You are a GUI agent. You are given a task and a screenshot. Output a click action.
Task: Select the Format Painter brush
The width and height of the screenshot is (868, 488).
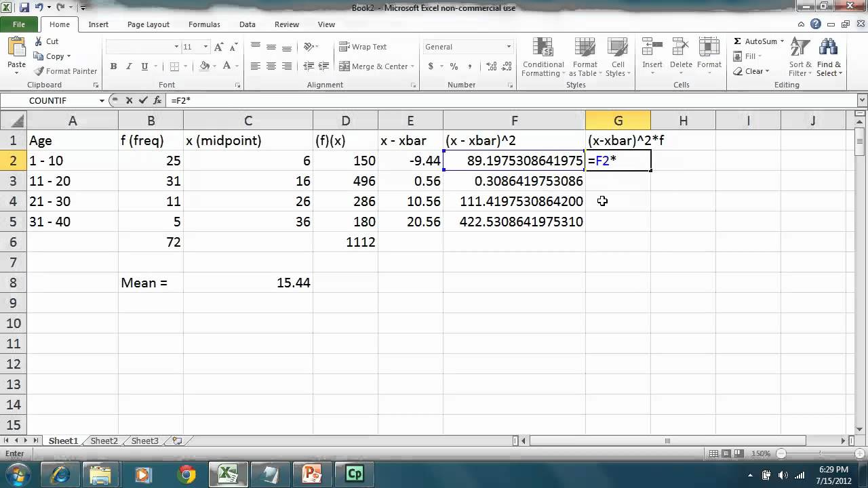(x=66, y=71)
